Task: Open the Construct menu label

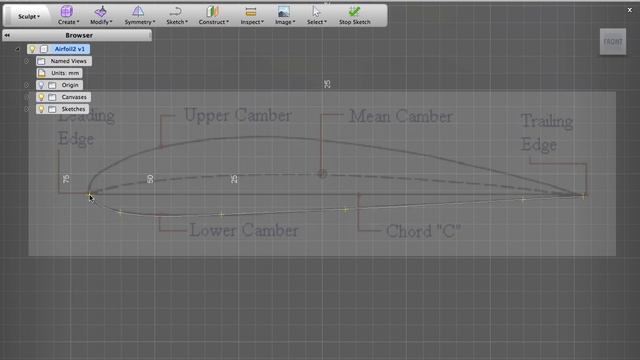Action: click(x=213, y=22)
